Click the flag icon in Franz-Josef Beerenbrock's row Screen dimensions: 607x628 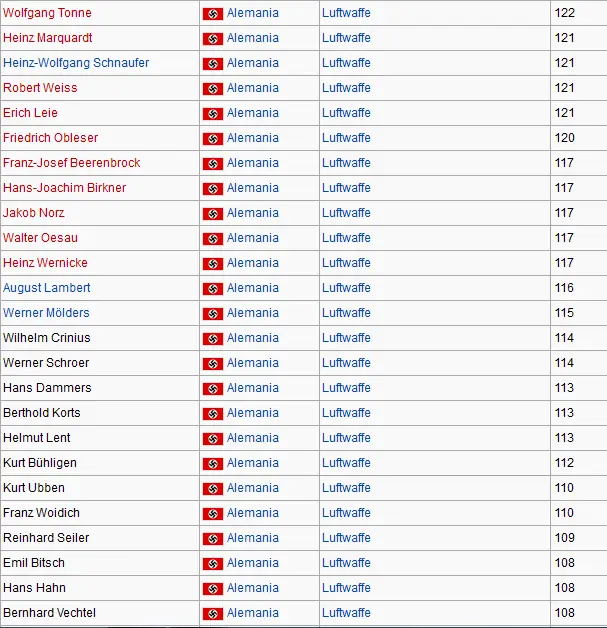tap(213, 164)
